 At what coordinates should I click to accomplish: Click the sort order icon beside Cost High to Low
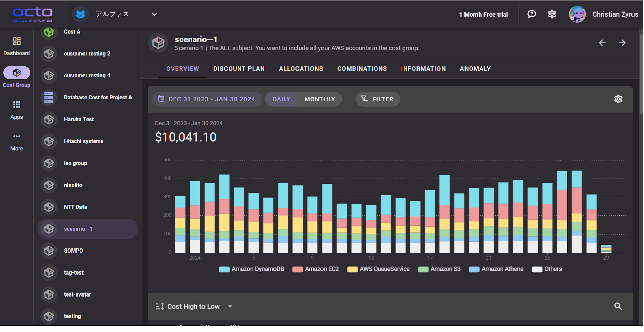160,306
